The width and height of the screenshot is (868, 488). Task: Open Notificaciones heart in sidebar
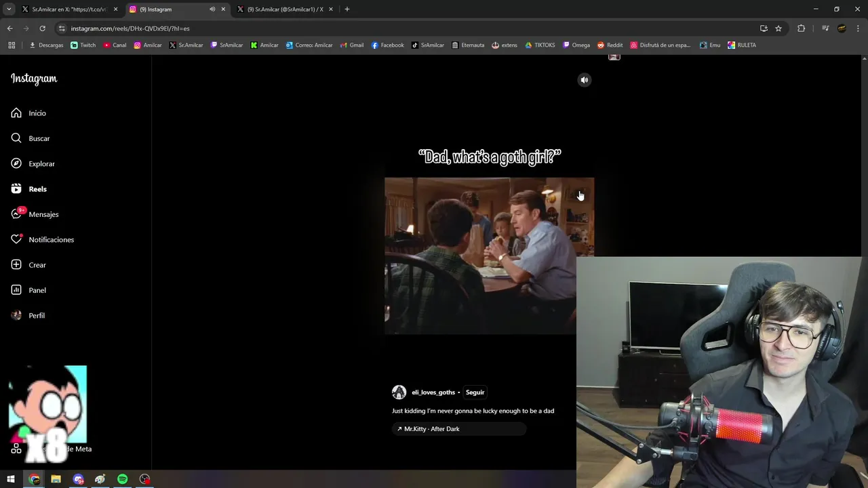(x=42, y=239)
